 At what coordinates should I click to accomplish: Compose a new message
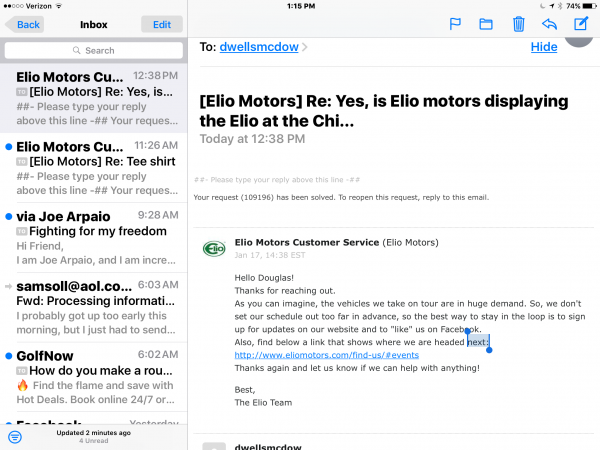580,24
